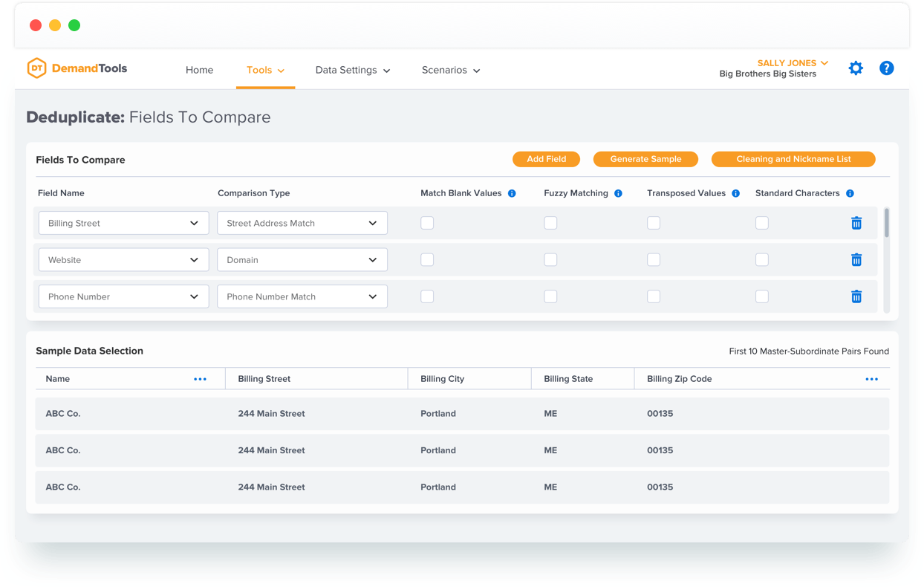The height and width of the screenshot is (587, 924).
Task: Click the Fields To Compare scrollbar
Action: click(886, 223)
